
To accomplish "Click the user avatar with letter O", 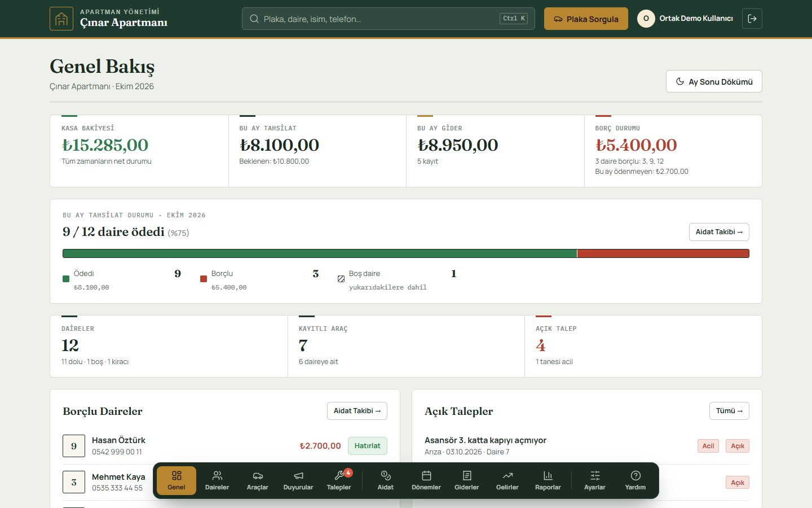I will 646,19.
